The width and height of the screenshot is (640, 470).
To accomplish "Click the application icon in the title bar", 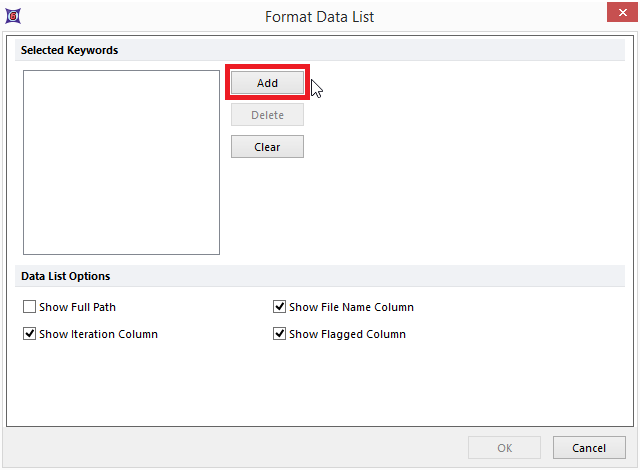I will point(12,16).
